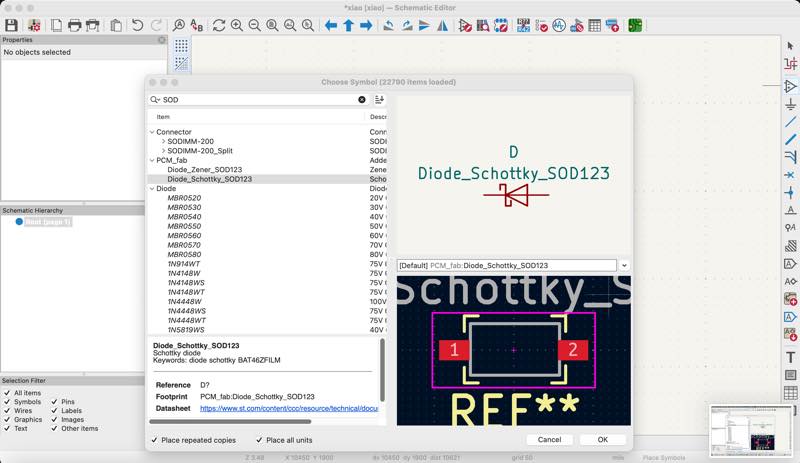Open the footprint selection dropdown arrow
Screen dimensions: 800x463
tap(624, 265)
